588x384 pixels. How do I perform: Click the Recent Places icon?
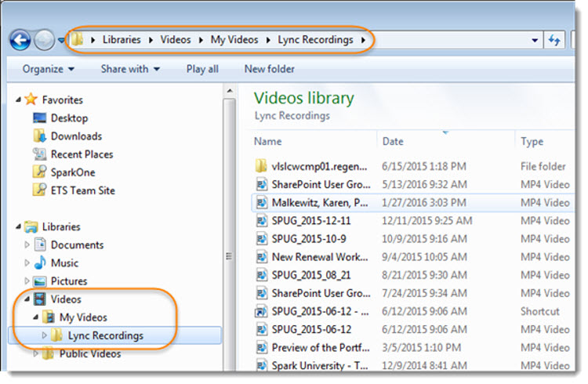(x=39, y=154)
